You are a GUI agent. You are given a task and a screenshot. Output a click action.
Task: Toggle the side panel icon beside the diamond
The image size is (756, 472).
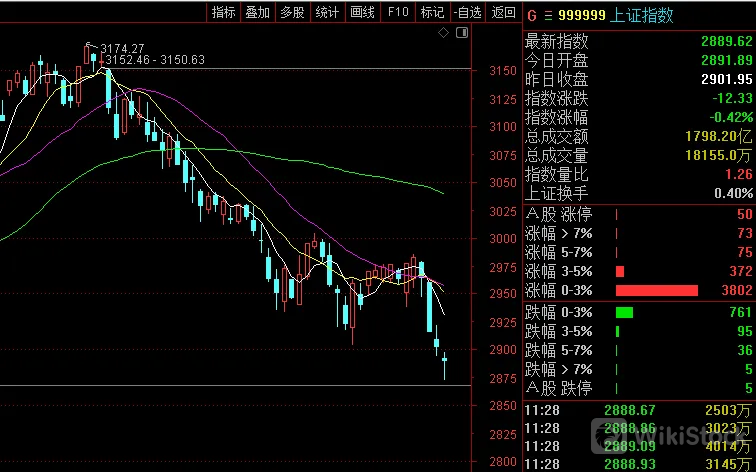click(x=462, y=33)
